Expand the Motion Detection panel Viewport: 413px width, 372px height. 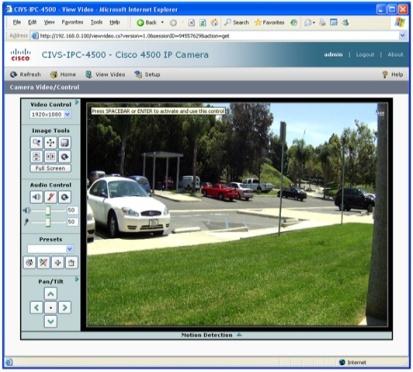pyautogui.click(x=212, y=335)
